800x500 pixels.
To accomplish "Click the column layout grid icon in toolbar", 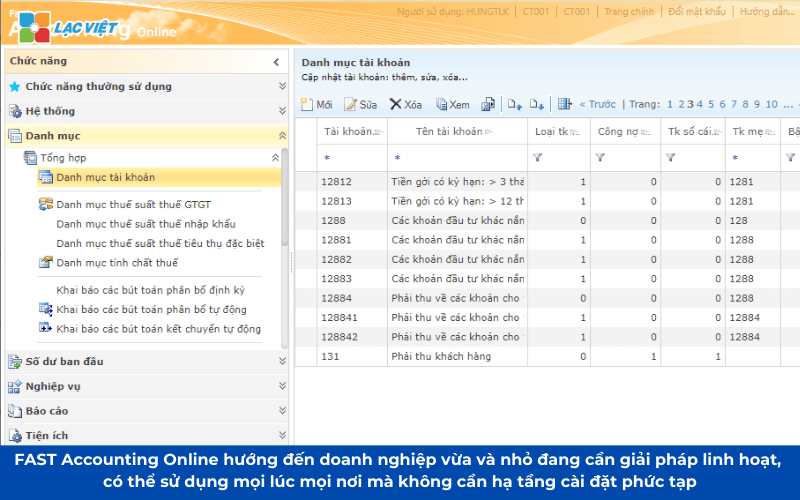I will (565, 104).
